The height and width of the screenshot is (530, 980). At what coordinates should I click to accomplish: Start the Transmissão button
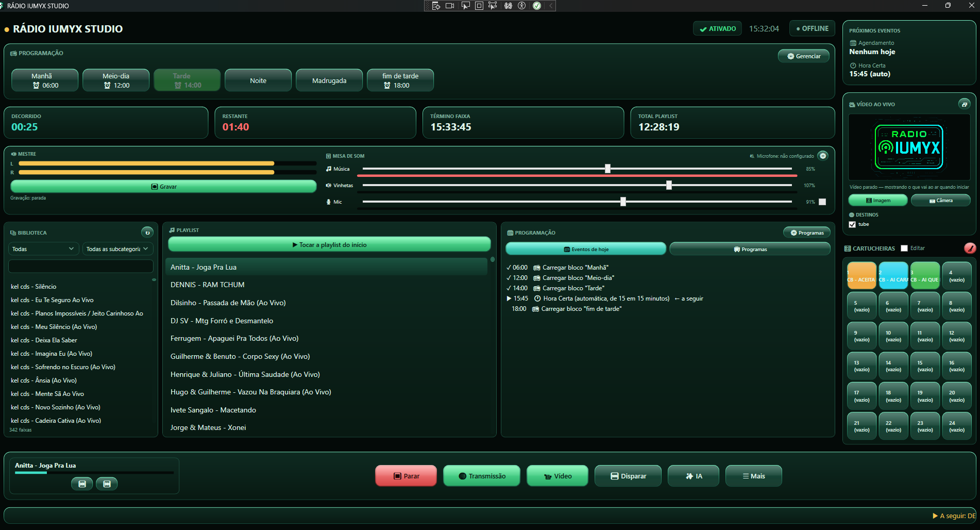click(x=482, y=476)
